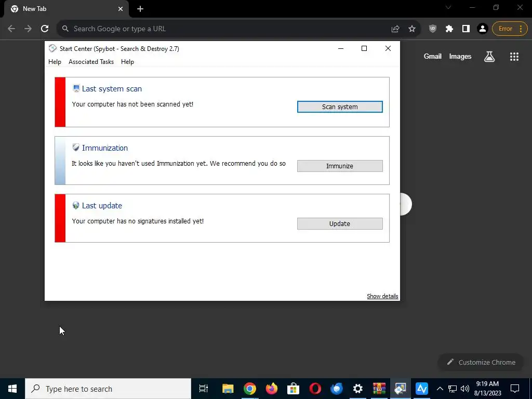Open the Help menu right of Associated Tasks
Screen dimensions: 532x399
[x=127, y=62]
